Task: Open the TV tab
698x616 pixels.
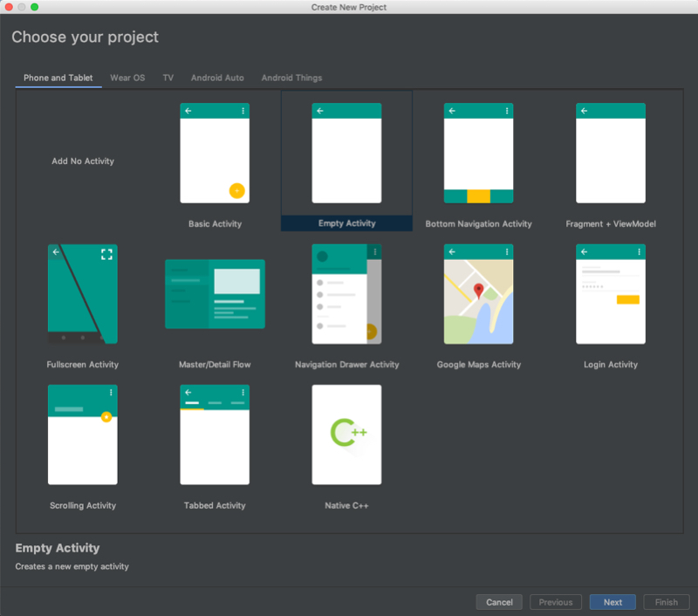Action: tap(168, 78)
